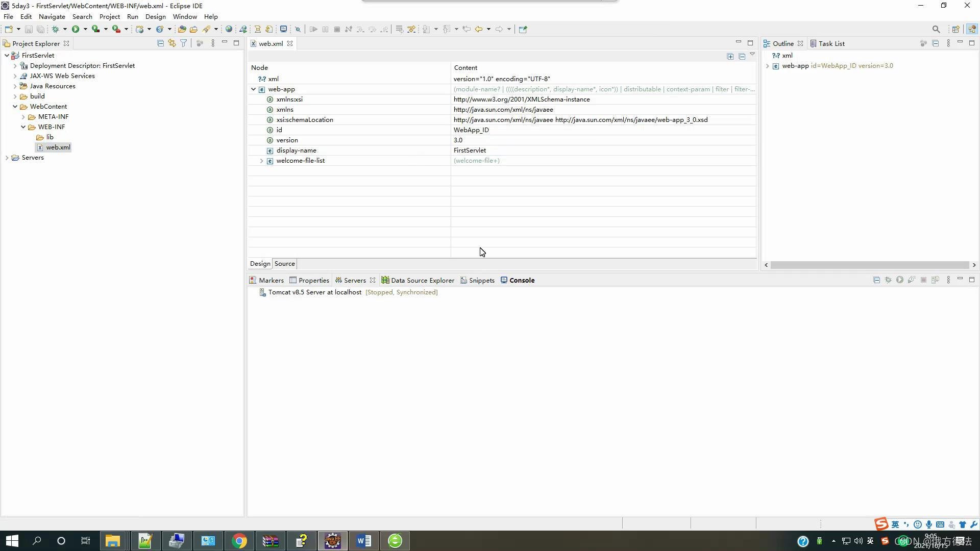Open the Run dropdown arrow in toolbar
This screenshot has width=980, height=551.
85,29
